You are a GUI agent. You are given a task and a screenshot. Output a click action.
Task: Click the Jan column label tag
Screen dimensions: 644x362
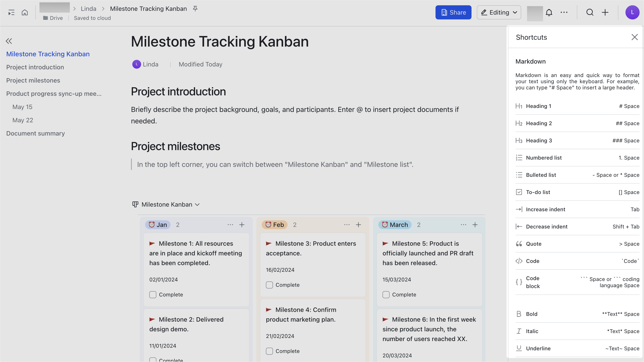[x=158, y=225]
